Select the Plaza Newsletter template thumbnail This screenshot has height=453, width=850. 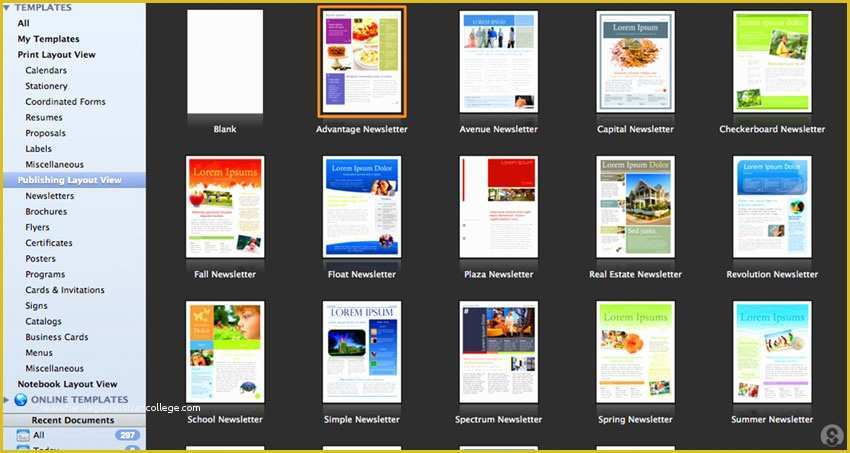coord(499,207)
